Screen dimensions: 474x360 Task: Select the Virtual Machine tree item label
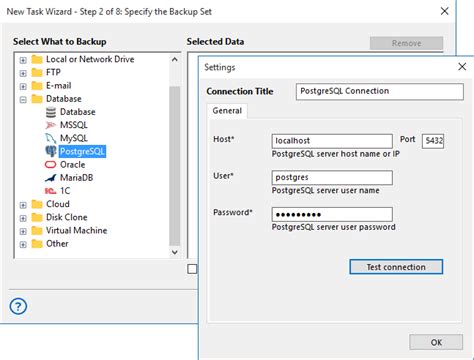(76, 231)
